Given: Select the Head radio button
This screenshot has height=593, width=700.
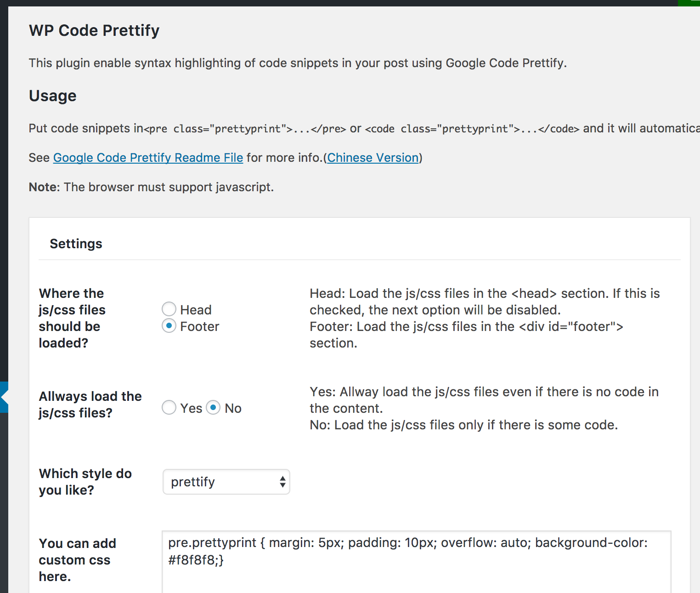Looking at the screenshot, I should point(169,309).
